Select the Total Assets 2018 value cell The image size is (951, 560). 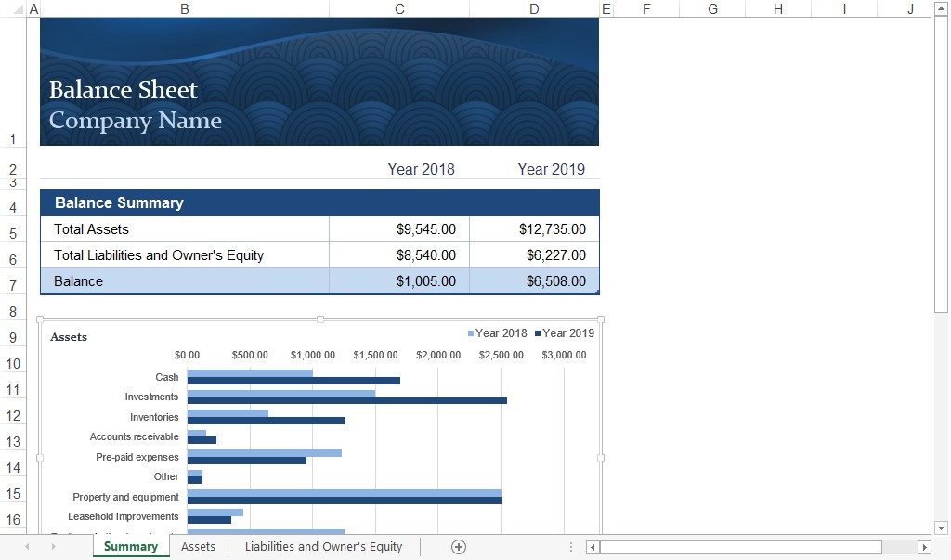click(x=399, y=229)
